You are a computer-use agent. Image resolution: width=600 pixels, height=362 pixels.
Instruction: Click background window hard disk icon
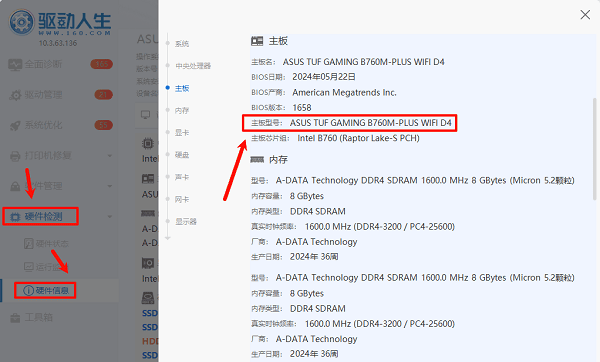[148, 298]
